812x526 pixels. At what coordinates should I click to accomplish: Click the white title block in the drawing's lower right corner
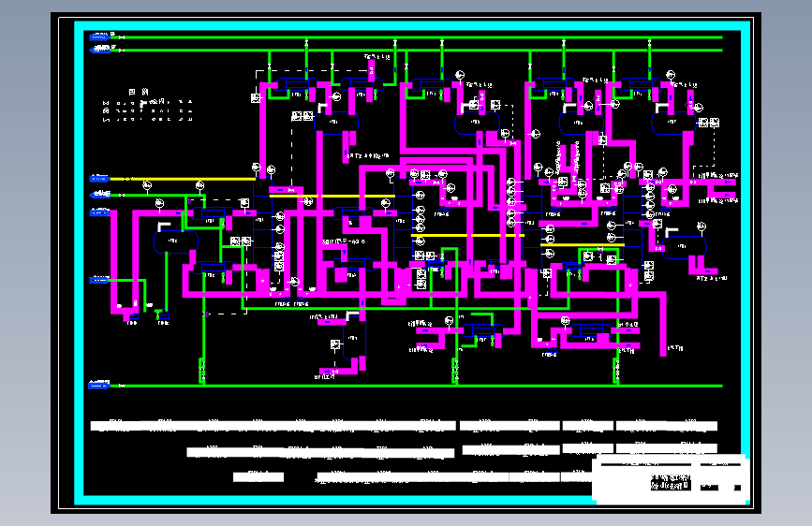pos(670,479)
